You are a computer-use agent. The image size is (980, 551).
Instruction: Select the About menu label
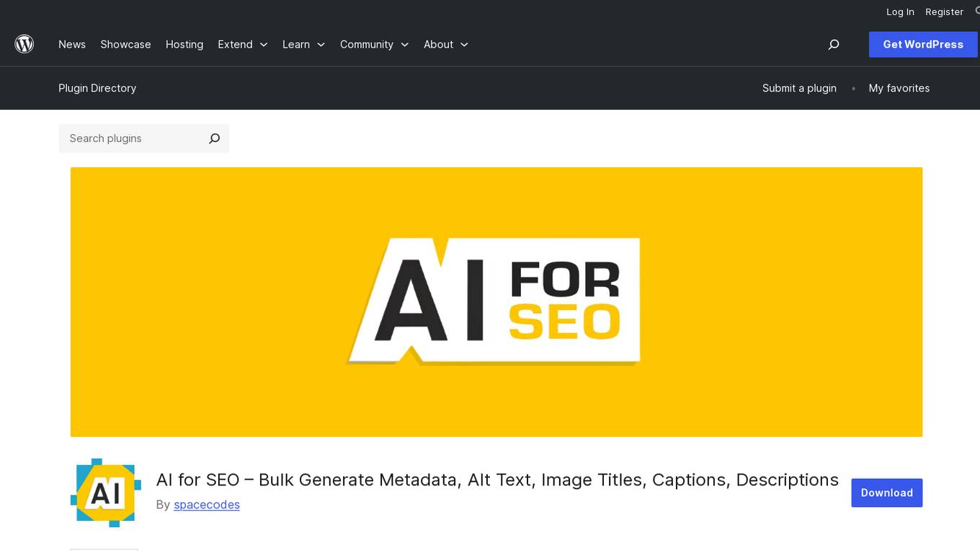click(x=438, y=45)
